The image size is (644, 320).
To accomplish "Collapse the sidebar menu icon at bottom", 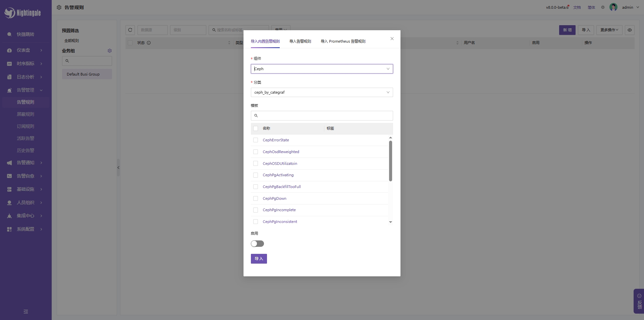I will coord(26,312).
